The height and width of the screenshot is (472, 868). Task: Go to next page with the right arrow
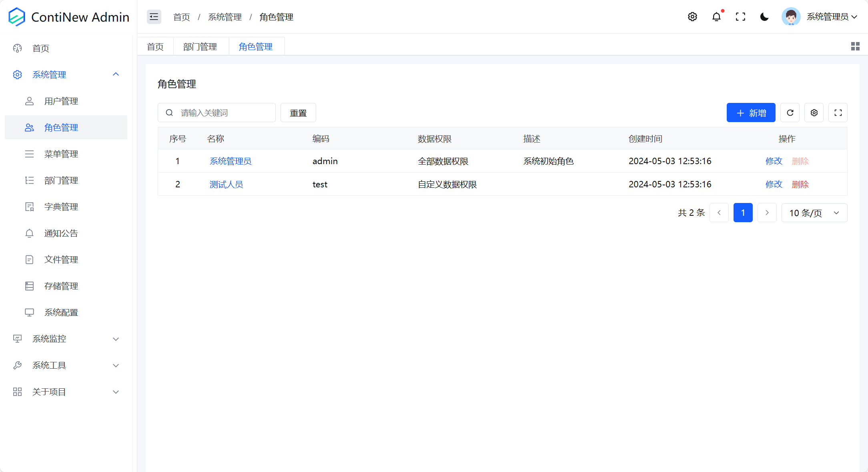[x=767, y=213]
